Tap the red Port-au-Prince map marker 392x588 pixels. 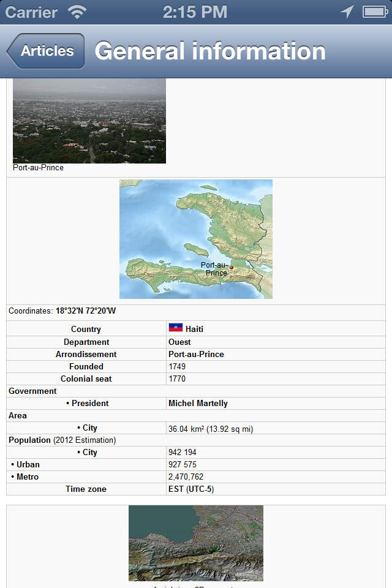232,268
